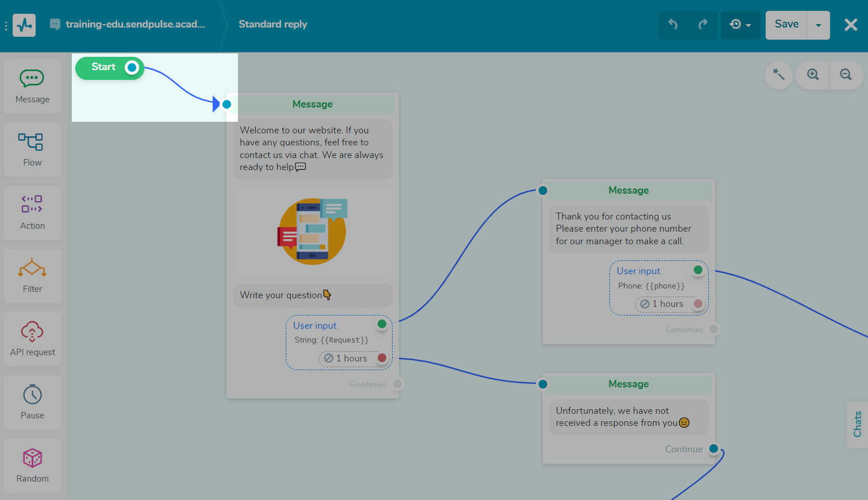The height and width of the screenshot is (500, 868).
Task: Expand the Save button dropdown arrow
Action: click(x=818, y=25)
